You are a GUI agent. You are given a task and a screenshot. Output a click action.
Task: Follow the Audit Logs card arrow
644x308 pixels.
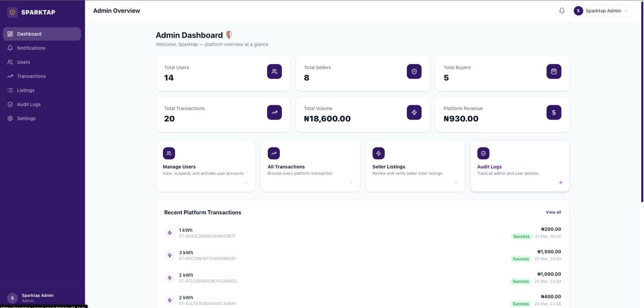[x=560, y=183]
